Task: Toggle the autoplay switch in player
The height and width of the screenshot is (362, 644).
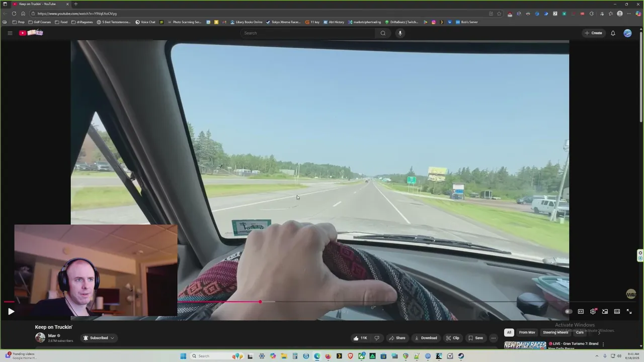Action: (568, 312)
